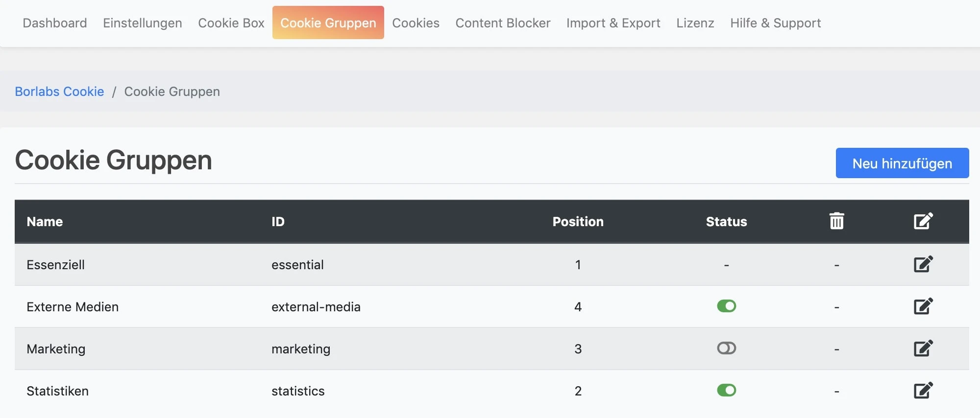Enable the Marketing status toggle
This screenshot has height=418, width=980.
coord(726,348)
